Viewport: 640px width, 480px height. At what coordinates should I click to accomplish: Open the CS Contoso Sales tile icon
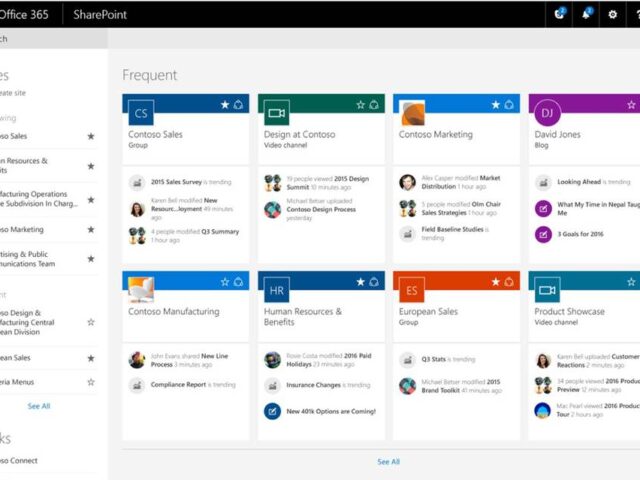pos(141,113)
